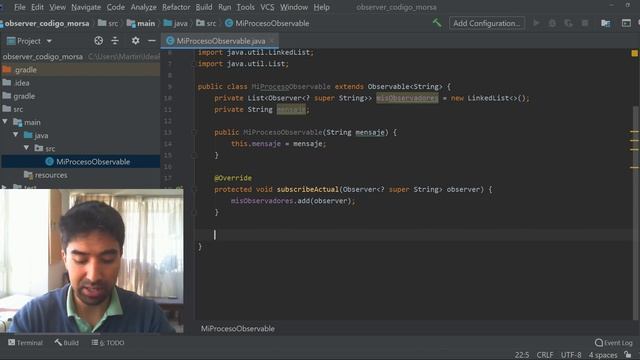Open the Project panel settings gear
The height and width of the screenshot is (360, 640).
point(135,41)
